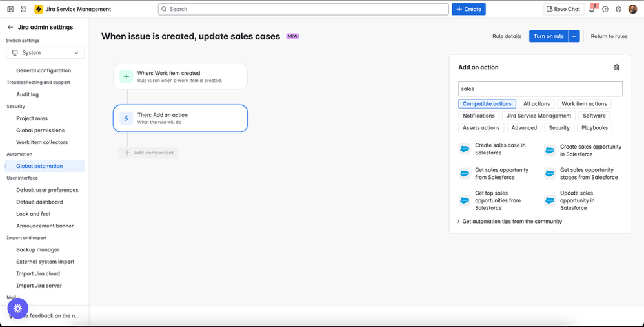
Task: Toggle the sidebar collapse icon
Action: (x=11, y=9)
